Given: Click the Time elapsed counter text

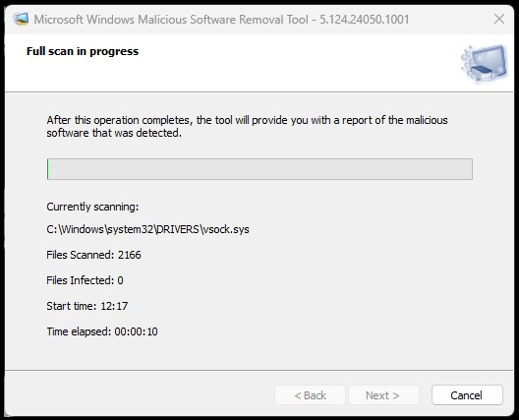Looking at the screenshot, I should coord(102,331).
